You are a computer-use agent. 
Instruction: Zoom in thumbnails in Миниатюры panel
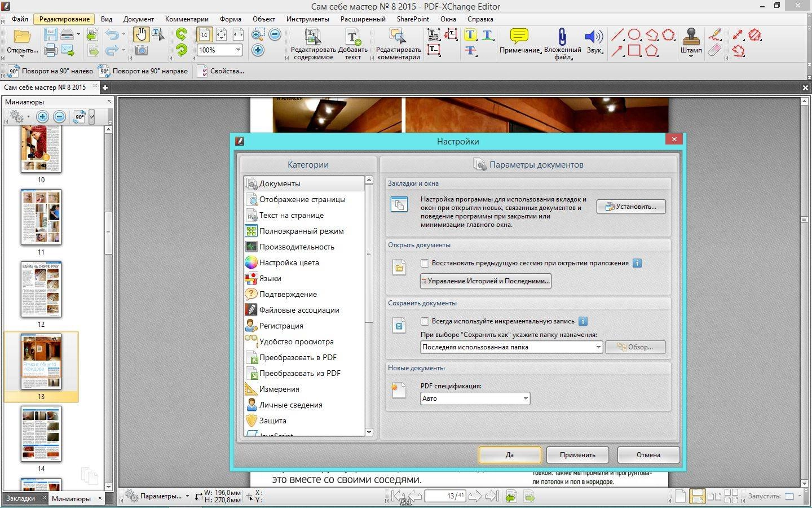tap(42, 117)
